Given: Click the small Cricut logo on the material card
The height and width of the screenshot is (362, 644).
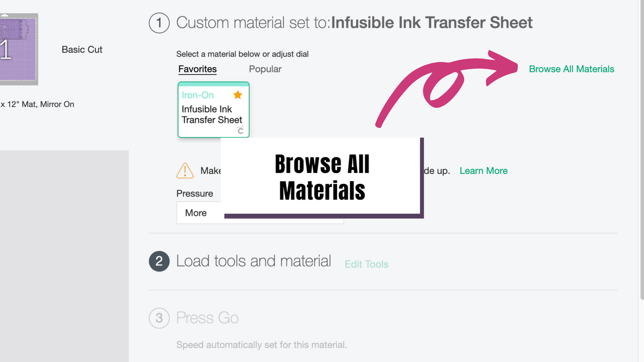Looking at the screenshot, I should coord(240,130).
